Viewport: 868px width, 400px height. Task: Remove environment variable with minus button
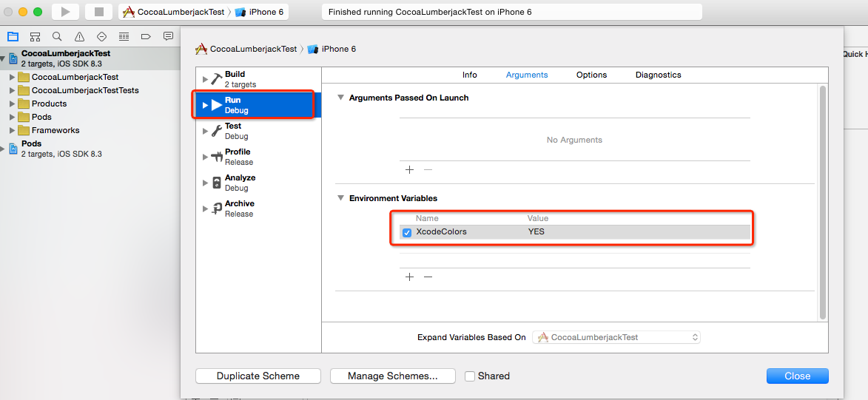tap(428, 277)
